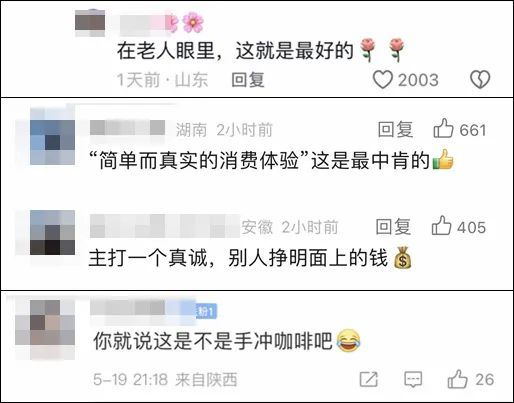Image resolution: width=514 pixels, height=403 pixels.
Task: Tap the broken heart dislike icon
Action: [x=480, y=80]
